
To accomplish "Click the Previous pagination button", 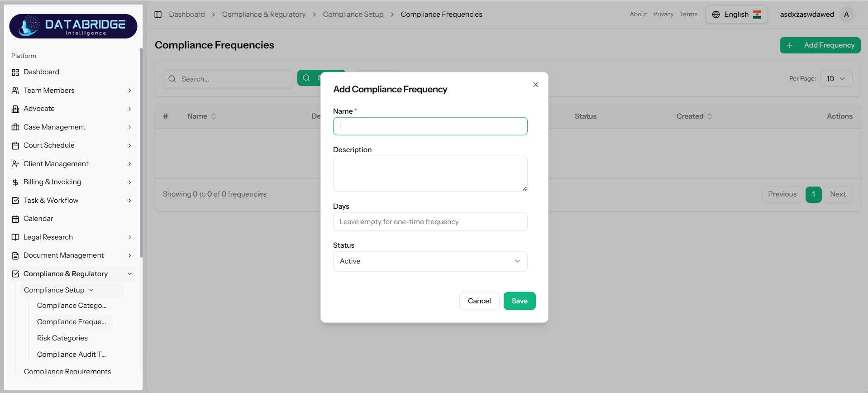I will point(782,194).
